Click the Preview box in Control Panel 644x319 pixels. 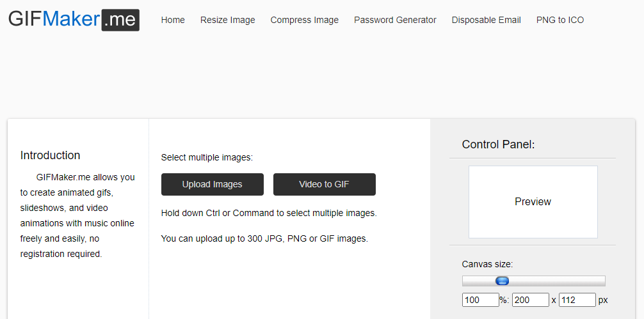tap(533, 202)
